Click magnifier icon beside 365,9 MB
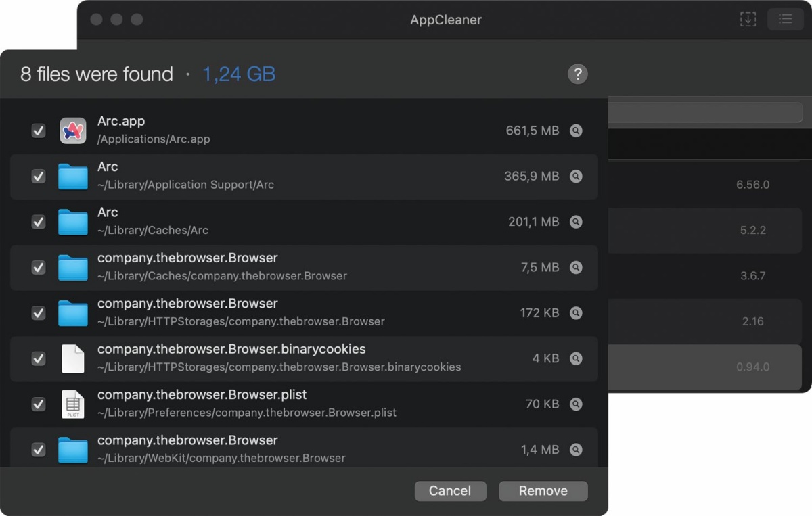The width and height of the screenshot is (812, 516). tap(576, 176)
